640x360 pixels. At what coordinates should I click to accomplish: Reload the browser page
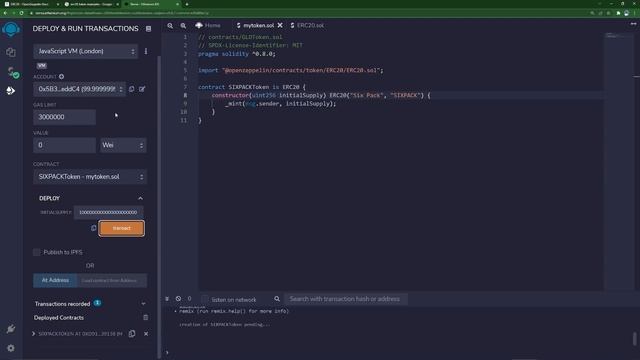pos(21,13)
